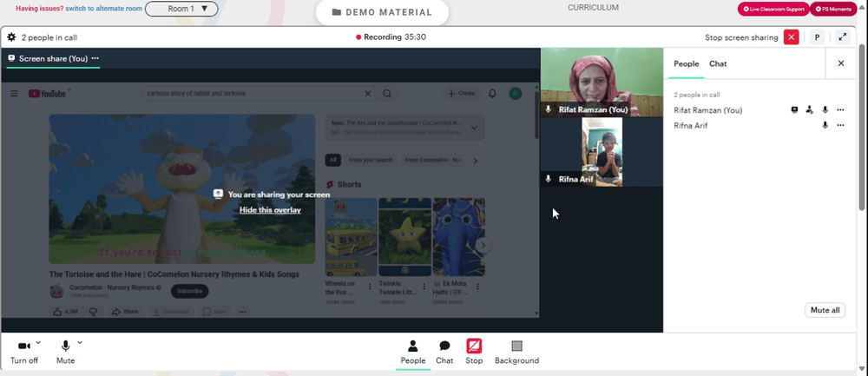Expand microphone device options chevron
This screenshot has height=376, width=868.
tap(80, 343)
